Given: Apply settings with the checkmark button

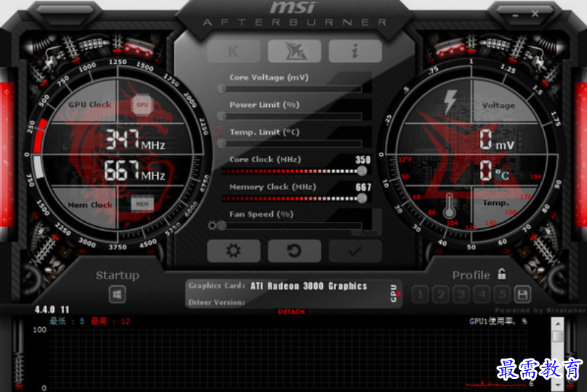Looking at the screenshot, I should pos(355,251).
